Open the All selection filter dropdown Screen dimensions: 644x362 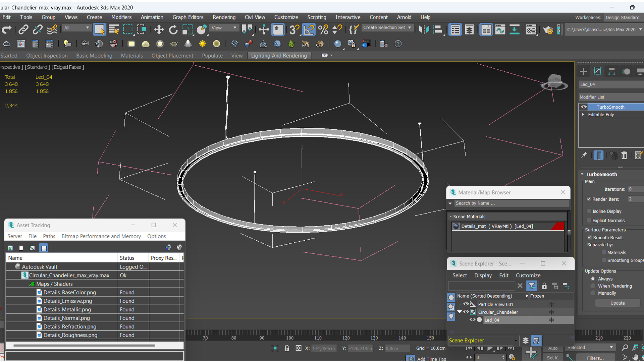[x=77, y=28]
